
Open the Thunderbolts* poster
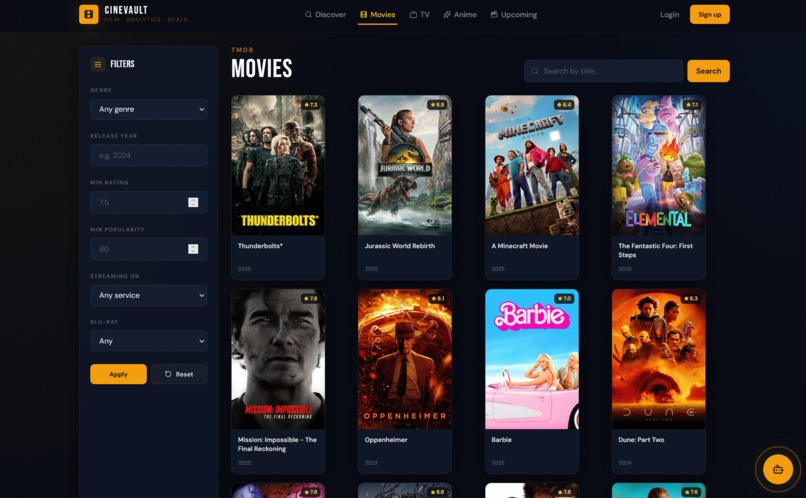(x=278, y=165)
